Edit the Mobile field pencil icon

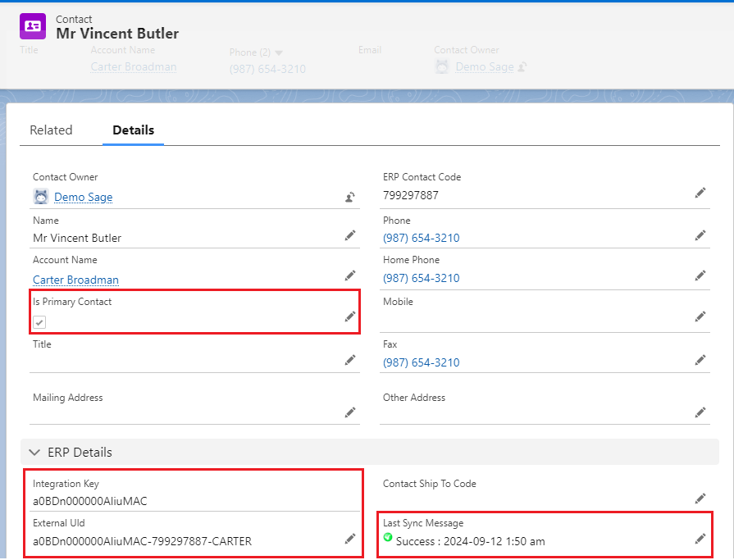pos(700,316)
